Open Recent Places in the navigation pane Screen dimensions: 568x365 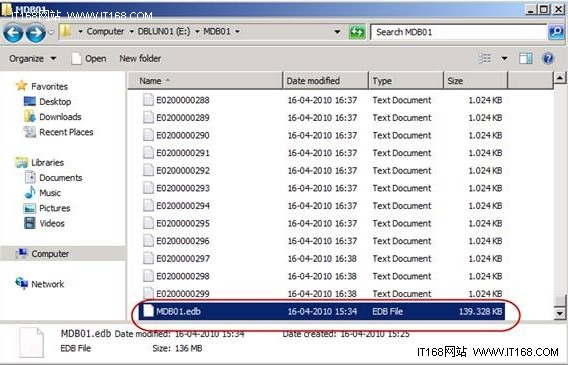tap(66, 132)
